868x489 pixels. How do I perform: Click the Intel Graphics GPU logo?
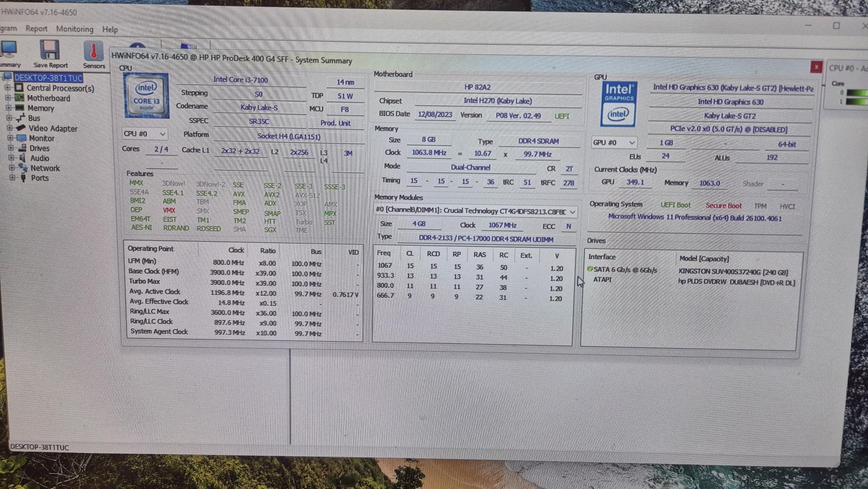pyautogui.click(x=618, y=104)
